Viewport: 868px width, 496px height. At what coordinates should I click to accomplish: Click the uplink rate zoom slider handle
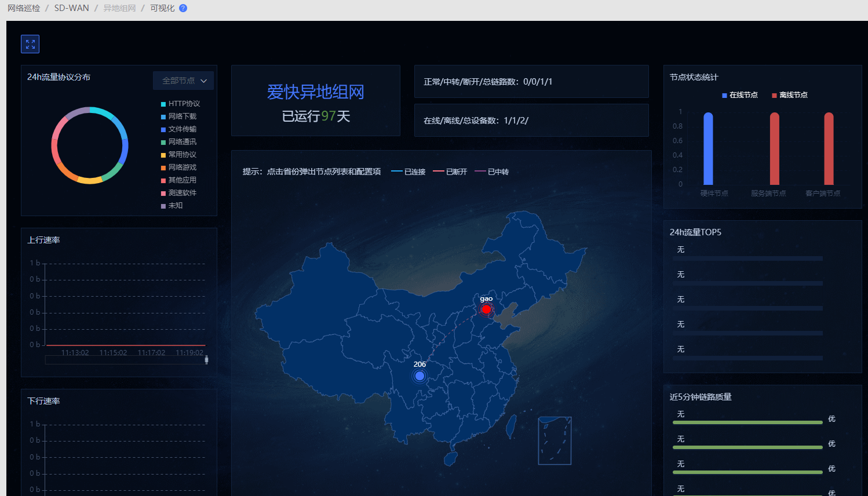(206, 360)
